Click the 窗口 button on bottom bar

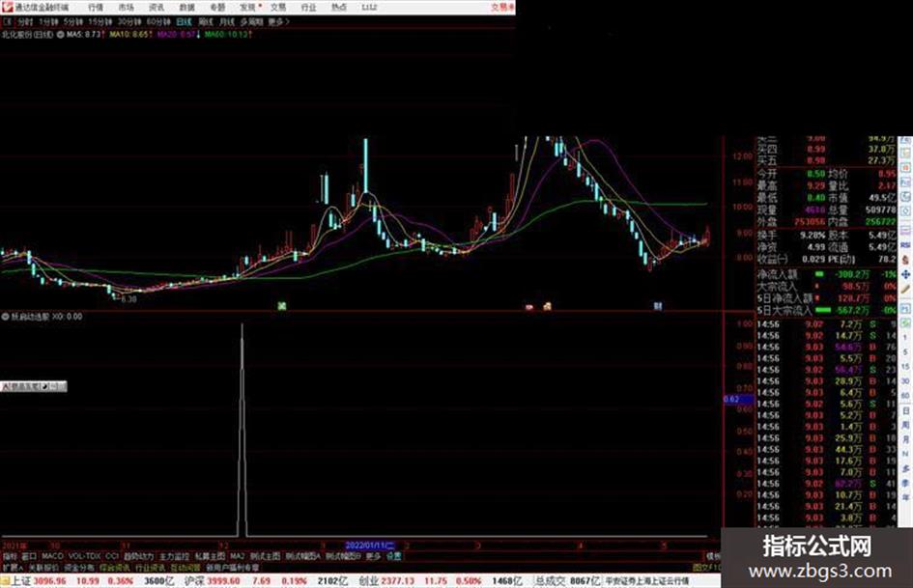tap(29, 556)
